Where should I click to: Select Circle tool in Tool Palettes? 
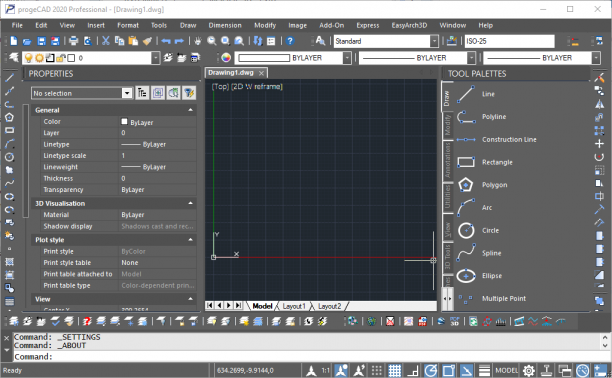coord(466,230)
